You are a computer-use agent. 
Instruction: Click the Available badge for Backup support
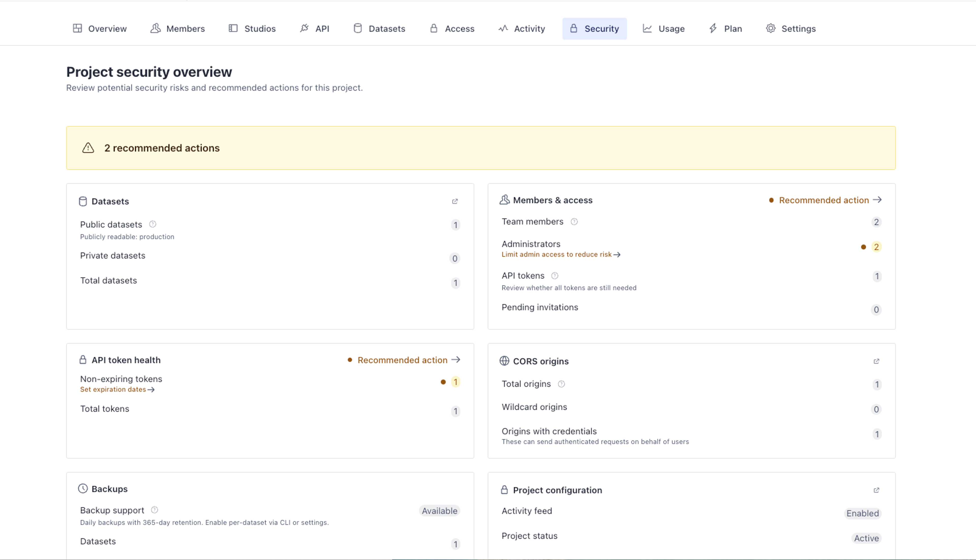tap(439, 511)
